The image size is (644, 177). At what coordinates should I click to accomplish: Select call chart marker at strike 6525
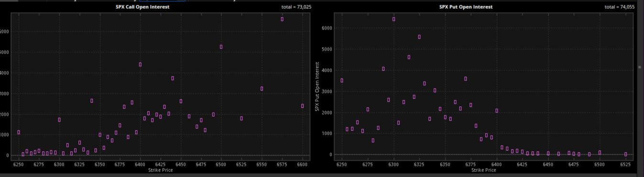pos(241,118)
